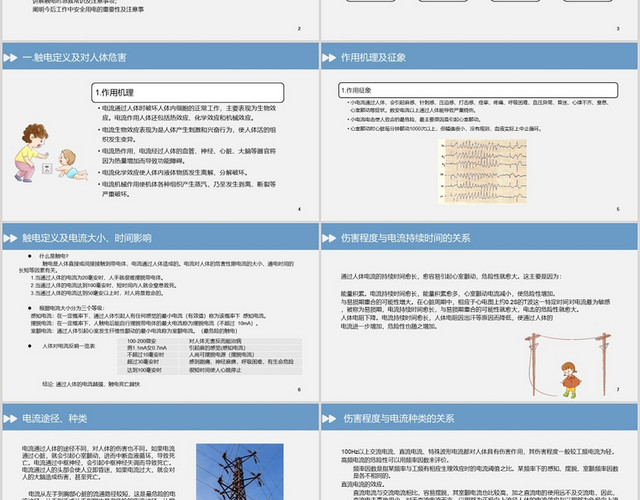
Task: Click the double-arrow icon beside 一.触电定义及对人体危害
Action: tap(10, 58)
